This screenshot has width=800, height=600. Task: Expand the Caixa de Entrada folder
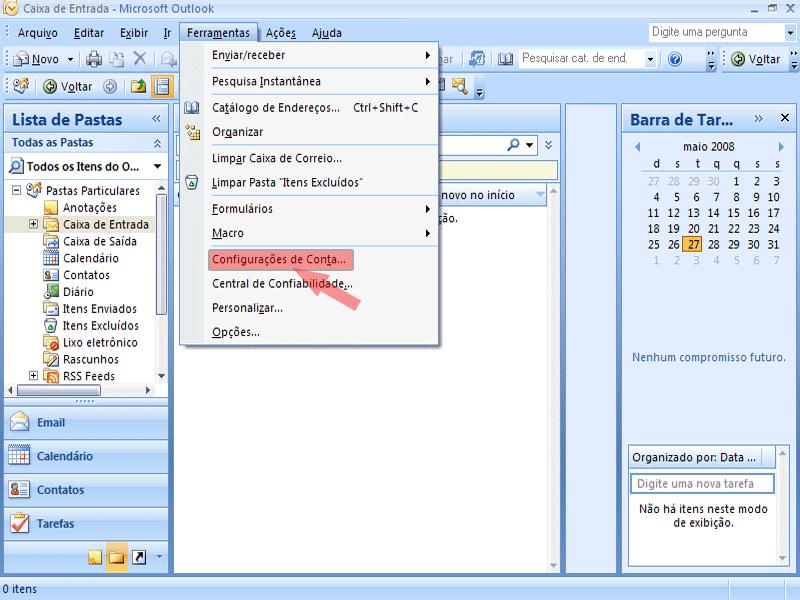(x=34, y=224)
